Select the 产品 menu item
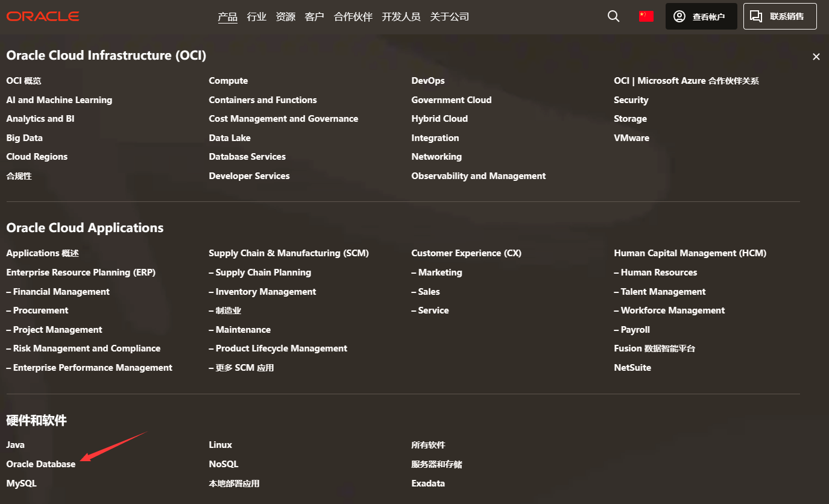The width and height of the screenshot is (829, 504). point(228,17)
